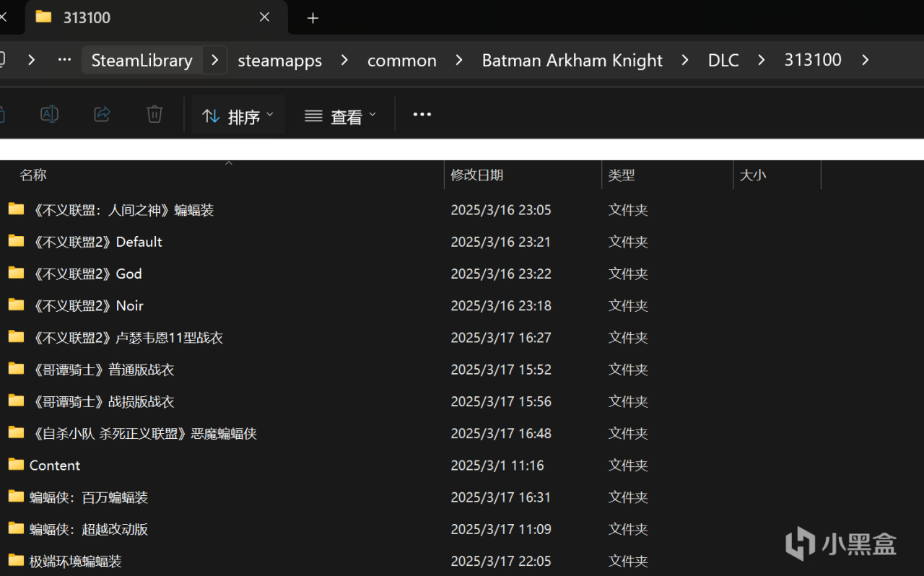Click the folder icon beside 极端环境蝙蝠装
Viewport: 924px width, 576px height.
point(16,560)
